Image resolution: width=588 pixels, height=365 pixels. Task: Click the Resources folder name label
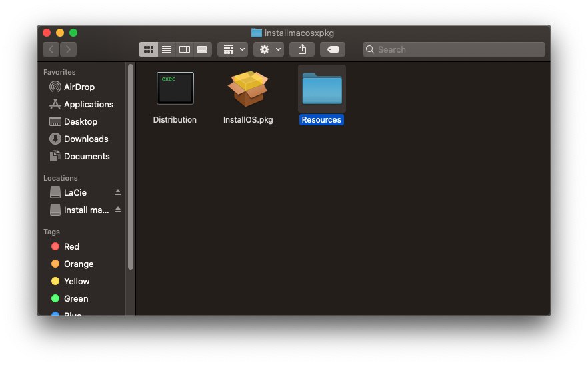click(321, 119)
